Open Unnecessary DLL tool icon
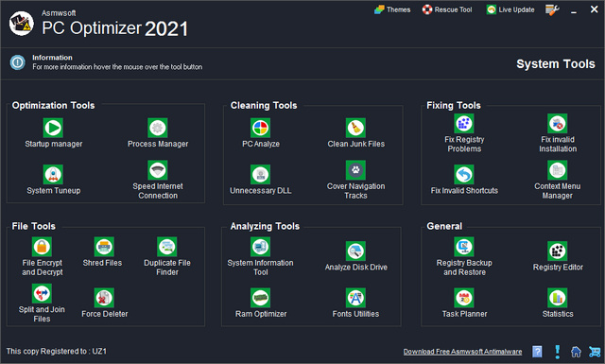 (x=261, y=175)
